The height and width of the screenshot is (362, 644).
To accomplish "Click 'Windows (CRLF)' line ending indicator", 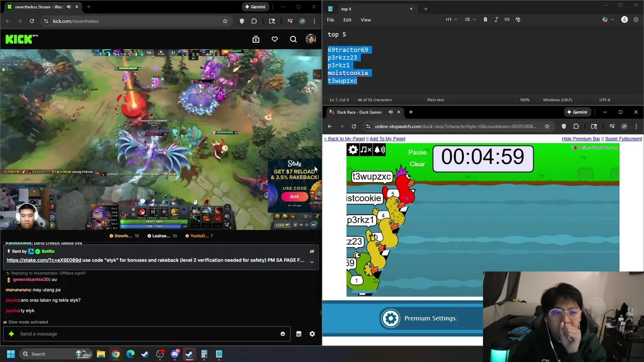I will tap(558, 100).
